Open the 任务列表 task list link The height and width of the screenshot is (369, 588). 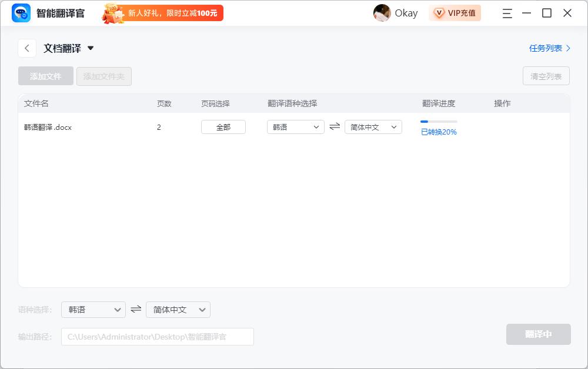point(548,49)
